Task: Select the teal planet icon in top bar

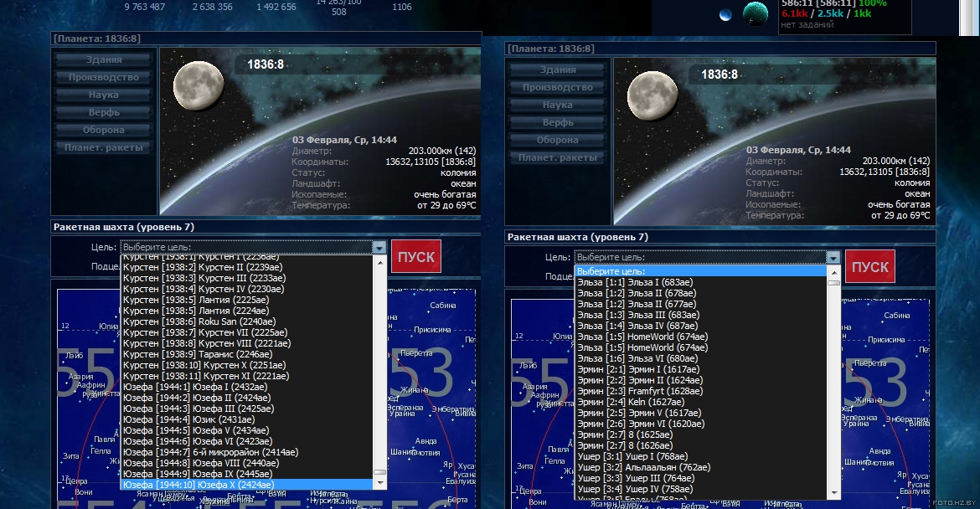Action: pyautogui.click(x=755, y=13)
